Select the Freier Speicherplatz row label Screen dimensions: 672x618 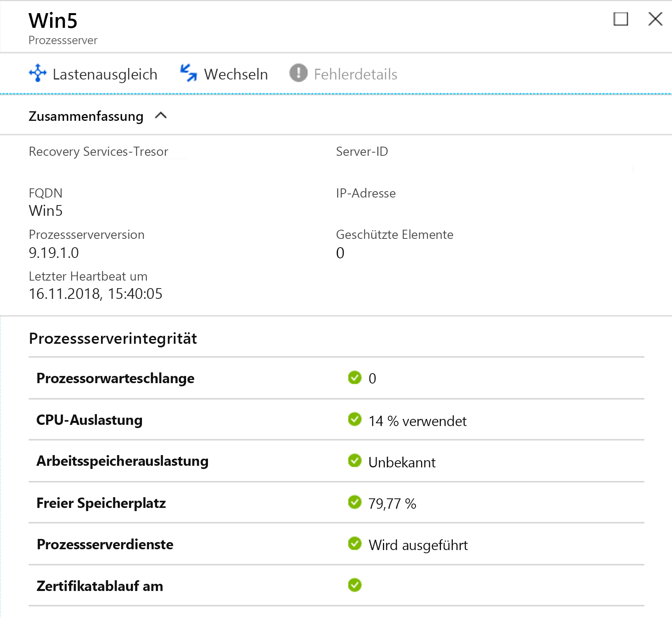coord(101,503)
